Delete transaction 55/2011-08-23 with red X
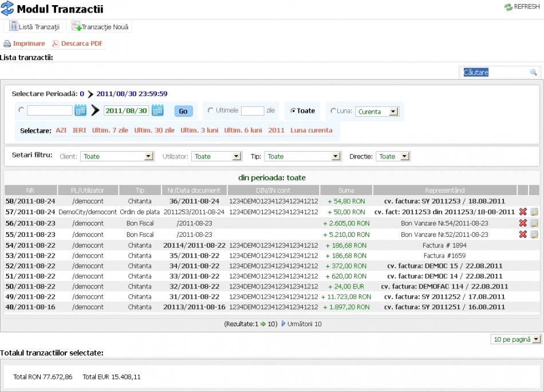Screen dimensions: 544x392 523,234
